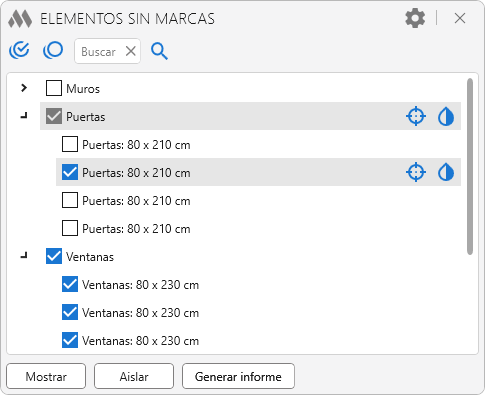Click the Aislar button
Screen dimensions: 485x395
pyautogui.click(x=134, y=376)
